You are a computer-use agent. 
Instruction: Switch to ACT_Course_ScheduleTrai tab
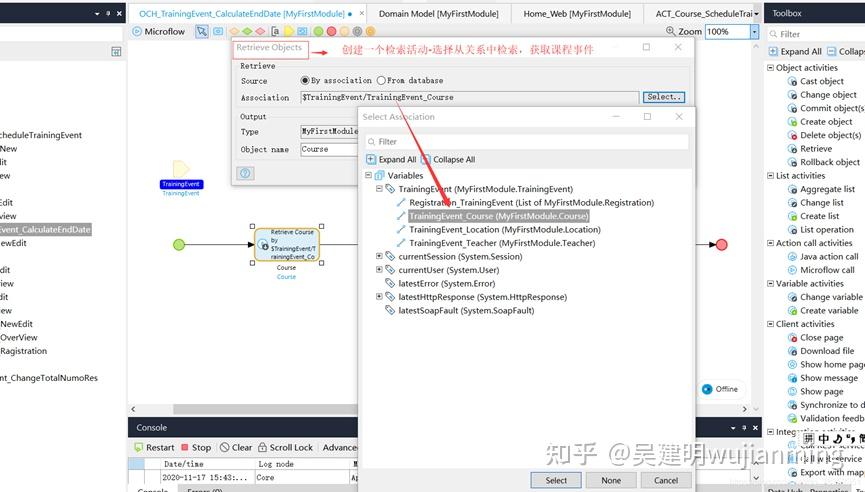coord(703,13)
